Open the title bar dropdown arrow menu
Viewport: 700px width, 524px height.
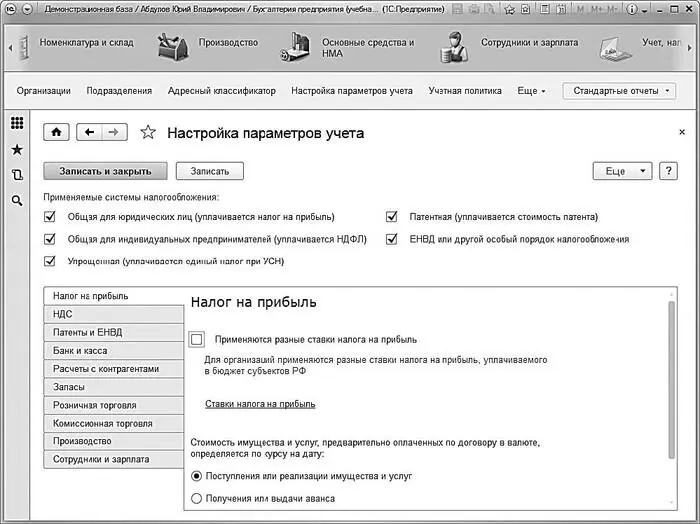coord(27,9)
